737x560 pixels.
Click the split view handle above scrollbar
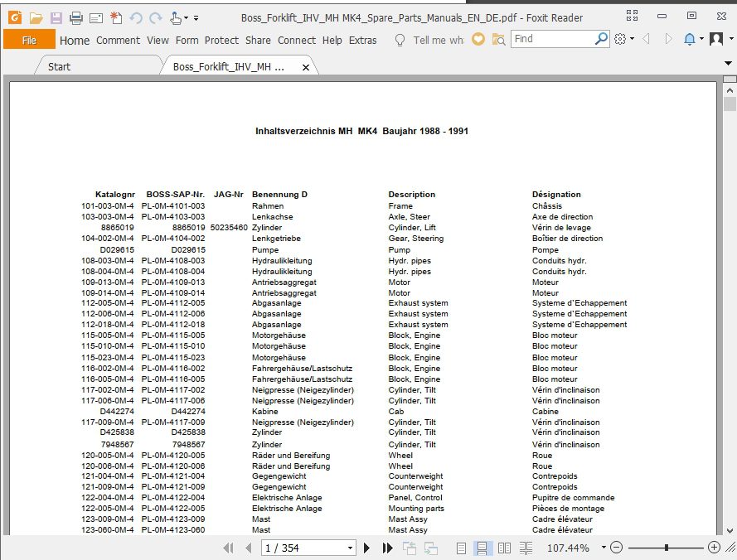(x=730, y=79)
